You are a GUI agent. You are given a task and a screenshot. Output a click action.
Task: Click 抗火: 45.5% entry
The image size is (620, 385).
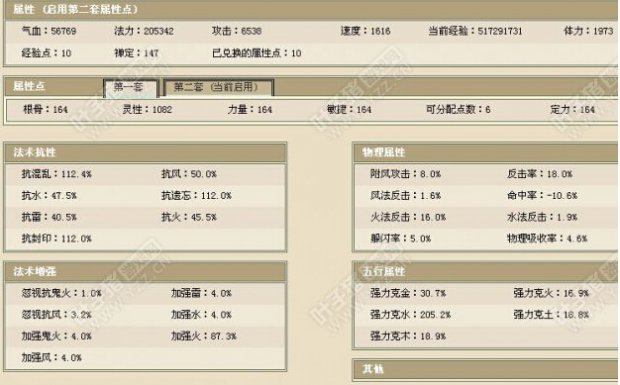[x=189, y=217]
